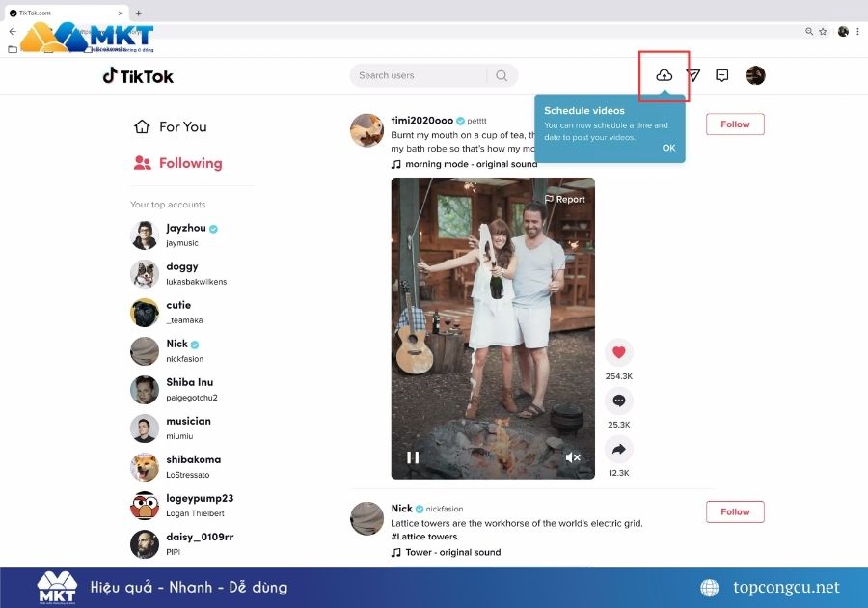Open logeypump23 account in sidebar
Screen dimensions: 868x608
point(181,506)
